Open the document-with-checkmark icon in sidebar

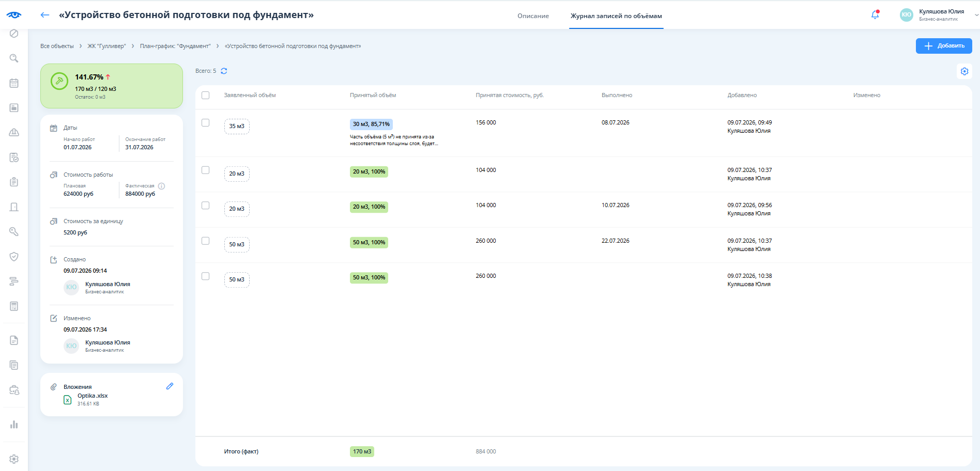point(14,158)
